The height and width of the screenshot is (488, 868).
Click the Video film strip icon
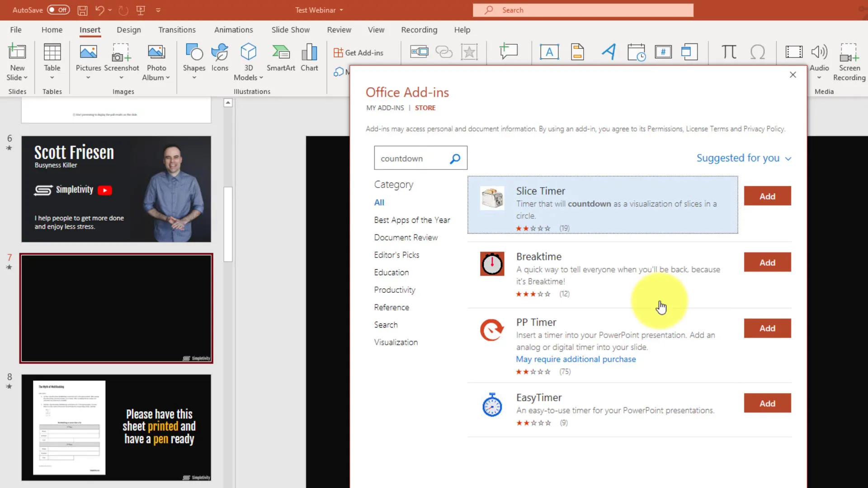pos(794,52)
